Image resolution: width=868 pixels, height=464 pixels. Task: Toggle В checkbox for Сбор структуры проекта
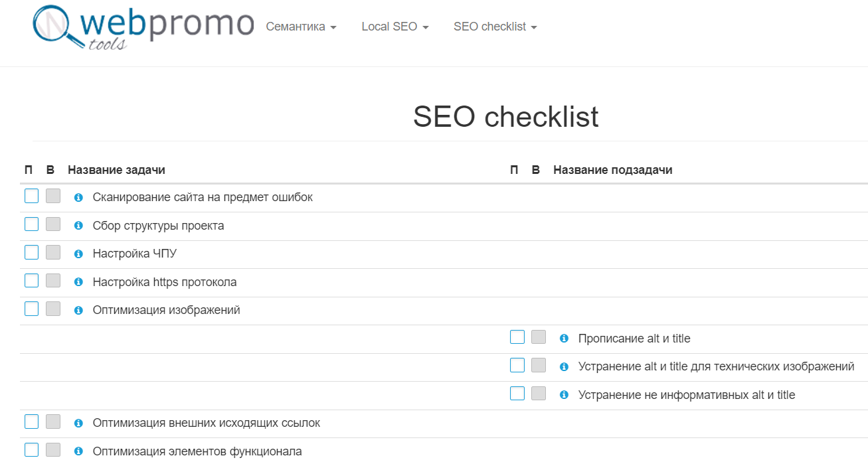point(53,224)
